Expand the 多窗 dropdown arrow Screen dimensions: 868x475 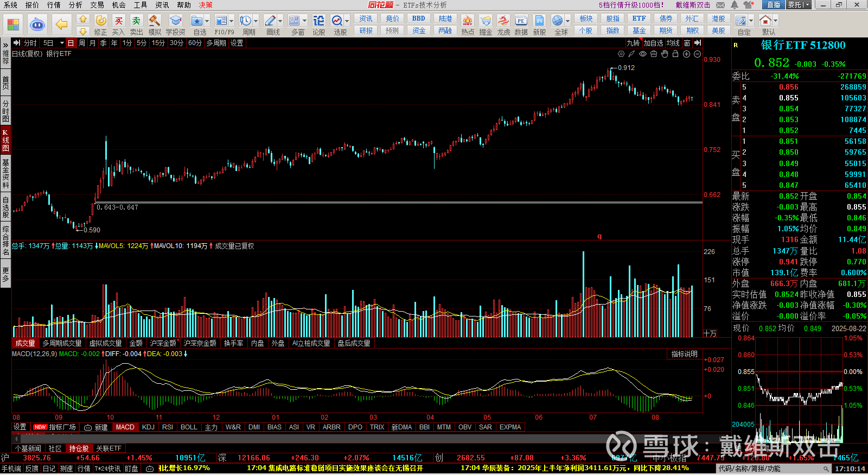click(x=305, y=21)
